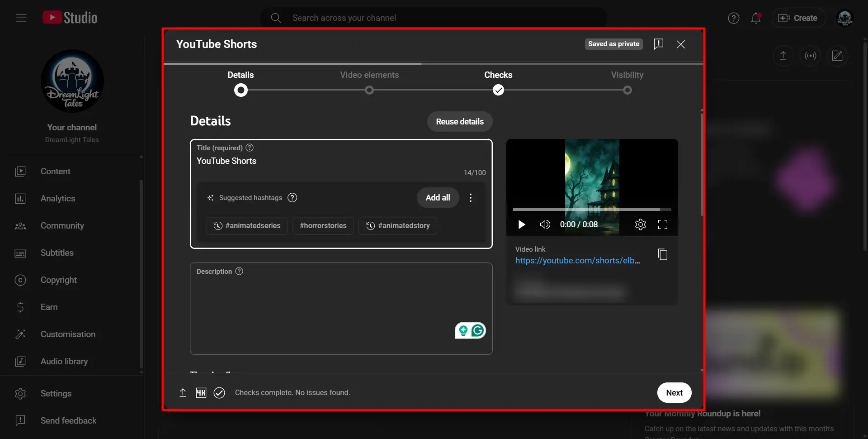
Task: Click the Go live icon behind the dialog
Action: tap(810, 56)
